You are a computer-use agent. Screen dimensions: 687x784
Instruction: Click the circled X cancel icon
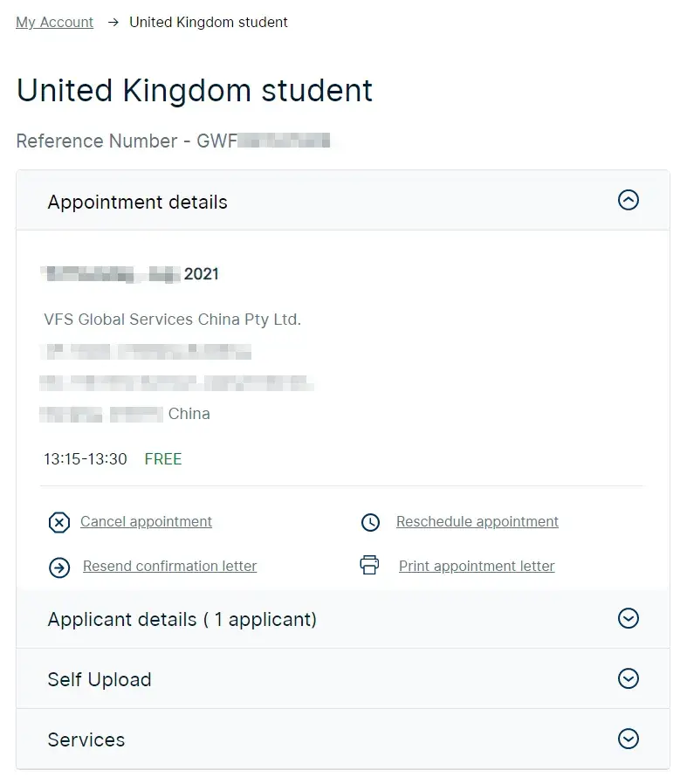pos(58,523)
